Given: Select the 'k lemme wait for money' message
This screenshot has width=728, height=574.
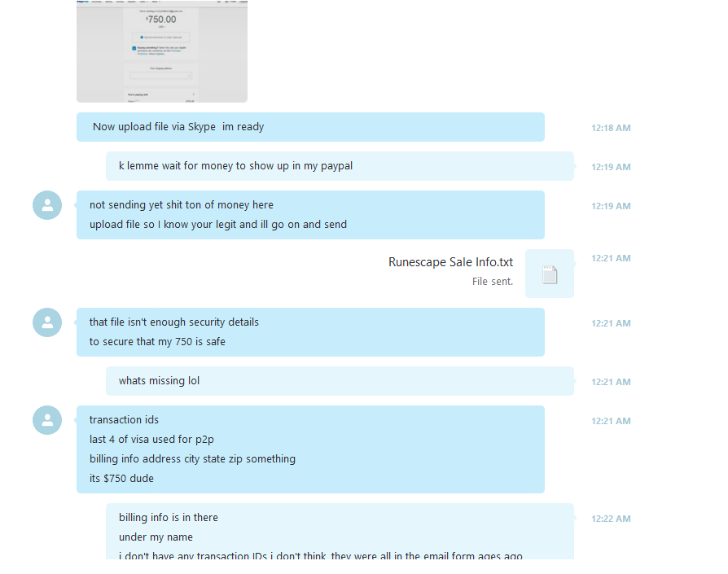Looking at the screenshot, I should (x=340, y=166).
